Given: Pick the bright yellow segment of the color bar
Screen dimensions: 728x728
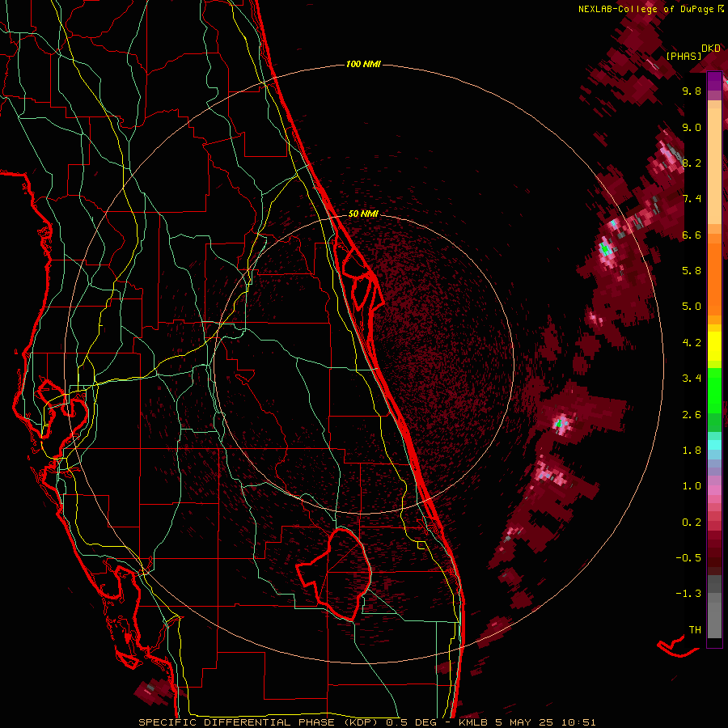Looking at the screenshot, I should [714, 346].
